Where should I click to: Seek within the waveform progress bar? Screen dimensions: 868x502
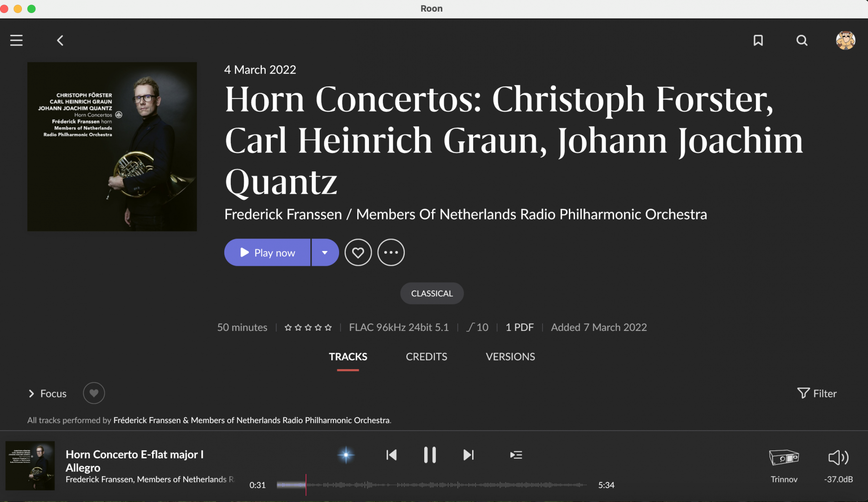click(432, 485)
